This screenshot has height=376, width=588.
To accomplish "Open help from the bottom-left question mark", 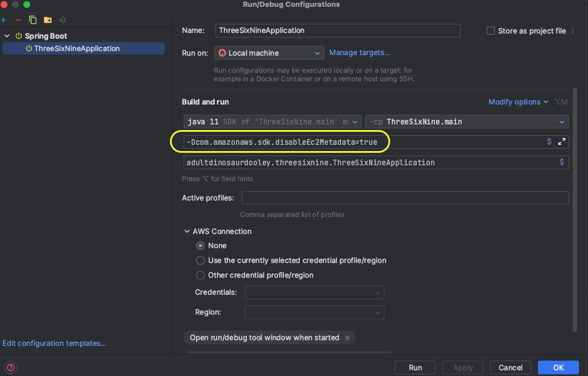I will coord(10,367).
